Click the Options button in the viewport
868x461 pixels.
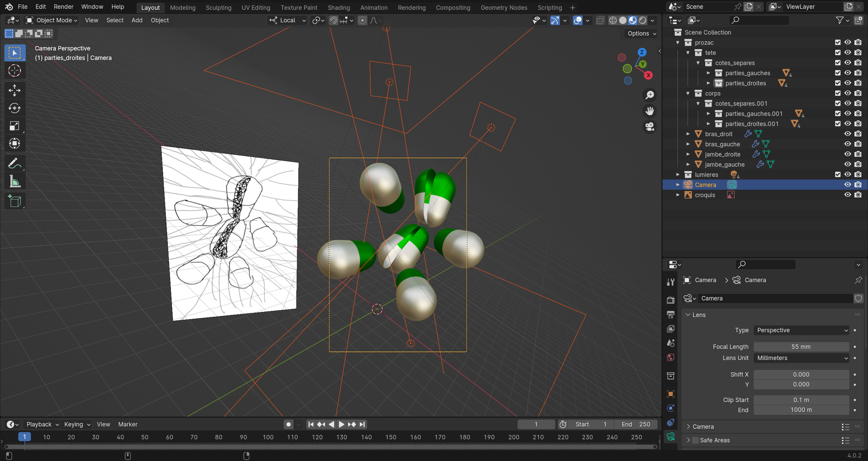[640, 33]
